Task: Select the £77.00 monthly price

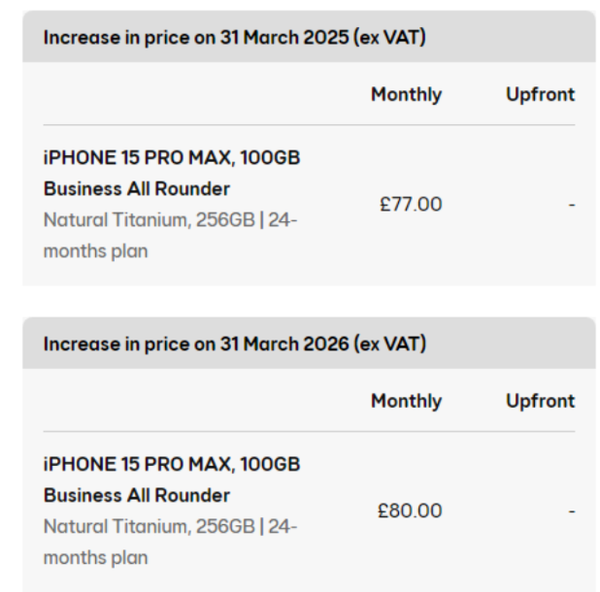Action: pyautogui.click(x=411, y=205)
